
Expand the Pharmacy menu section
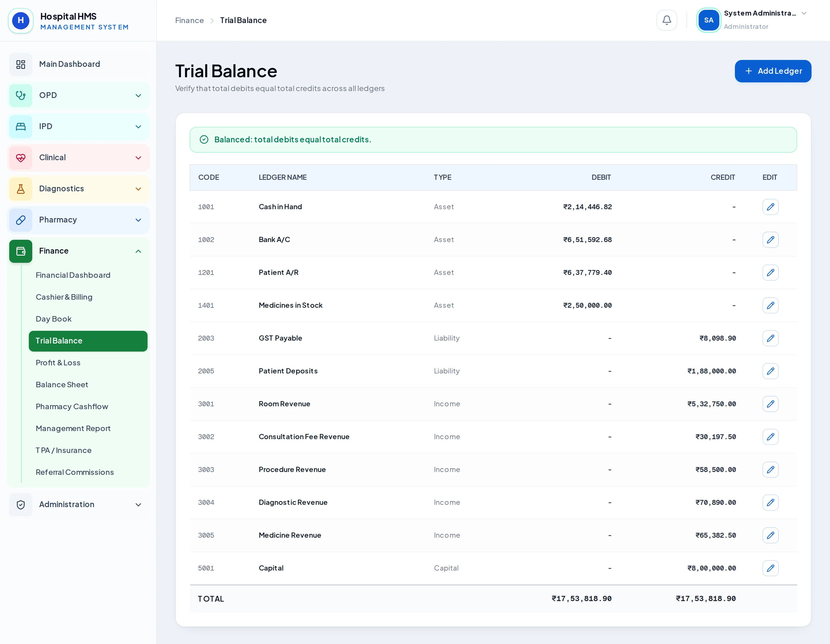(79, 220)
